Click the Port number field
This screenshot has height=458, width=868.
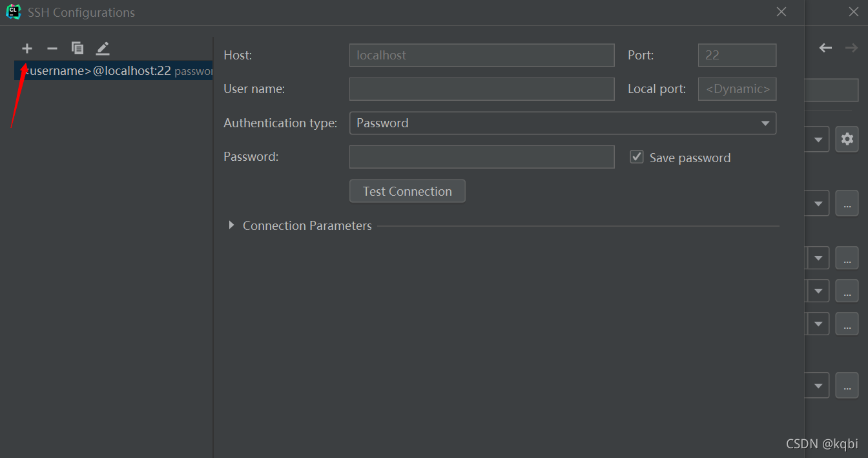736,56
